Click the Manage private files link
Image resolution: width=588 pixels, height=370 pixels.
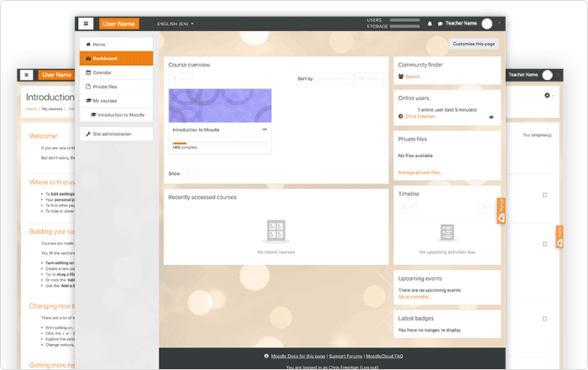(420, 172)
